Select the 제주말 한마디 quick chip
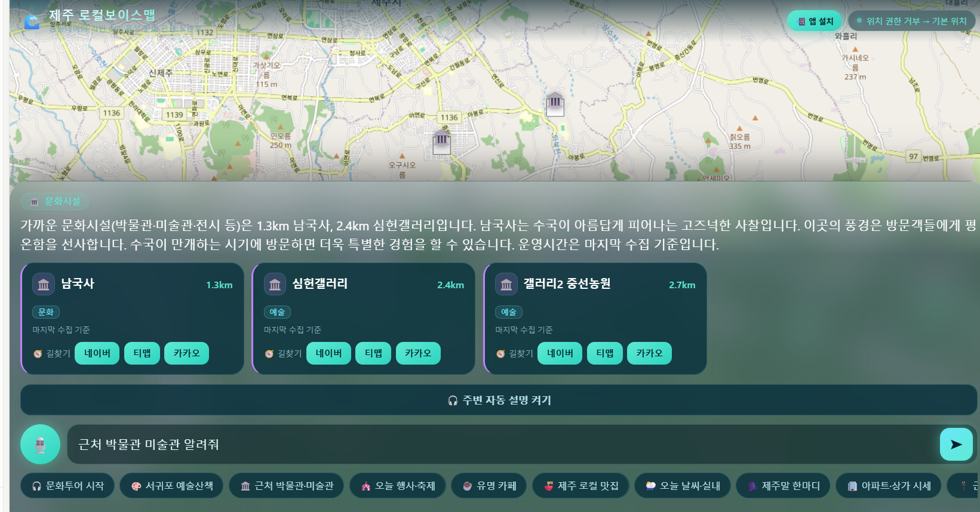Image resolution: width=980 pixels, height=512 pixels. 783,486
